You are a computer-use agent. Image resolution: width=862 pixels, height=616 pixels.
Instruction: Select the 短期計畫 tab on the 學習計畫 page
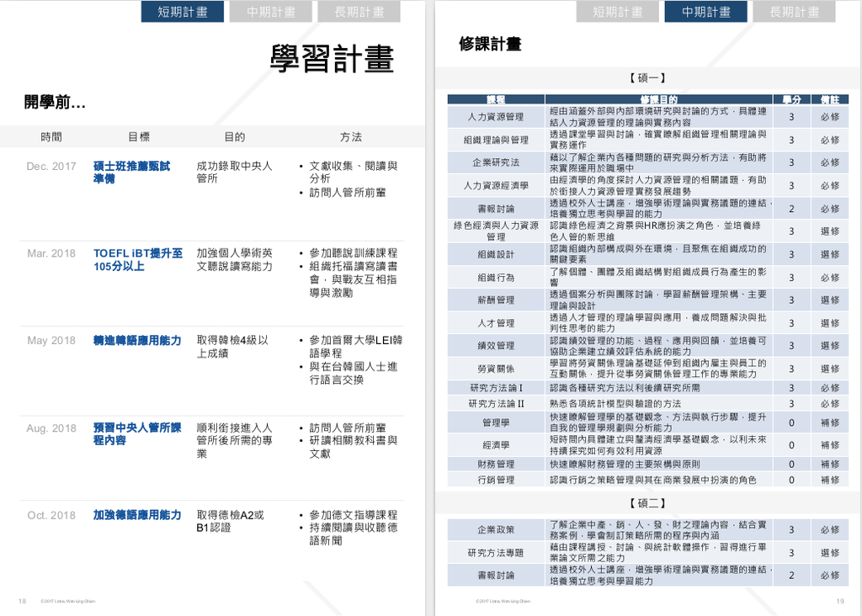click(x=183, y=12)
